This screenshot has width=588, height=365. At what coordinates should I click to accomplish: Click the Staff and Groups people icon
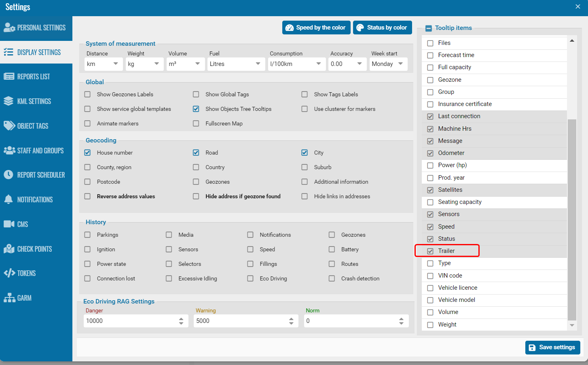click(x=9, y=151)
